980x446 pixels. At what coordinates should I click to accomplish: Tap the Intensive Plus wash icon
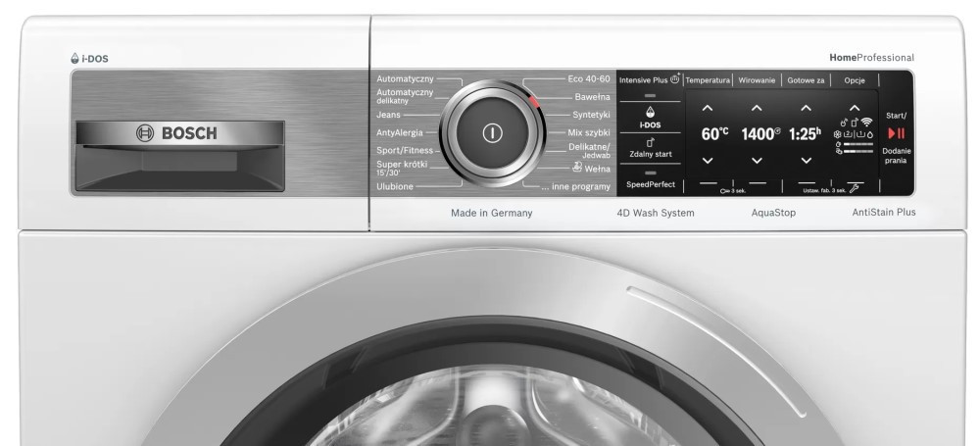pyautogui.click(x=675, y=77)
